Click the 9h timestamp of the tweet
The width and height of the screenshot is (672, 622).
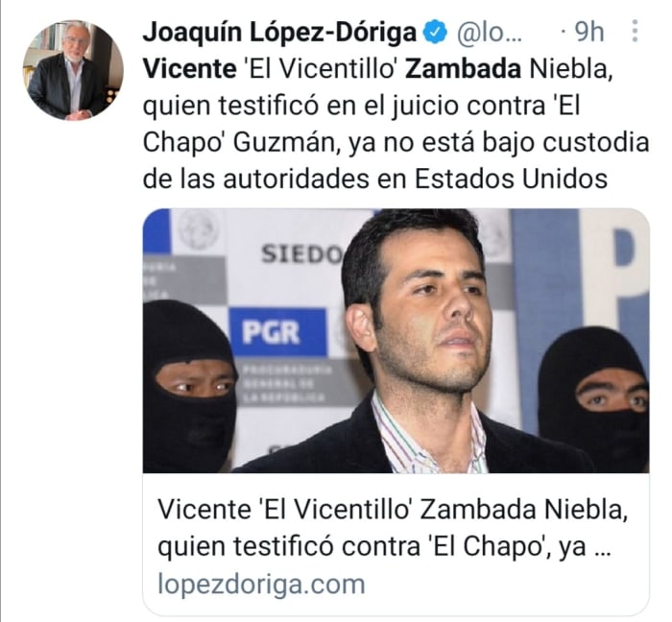point(588,32)
